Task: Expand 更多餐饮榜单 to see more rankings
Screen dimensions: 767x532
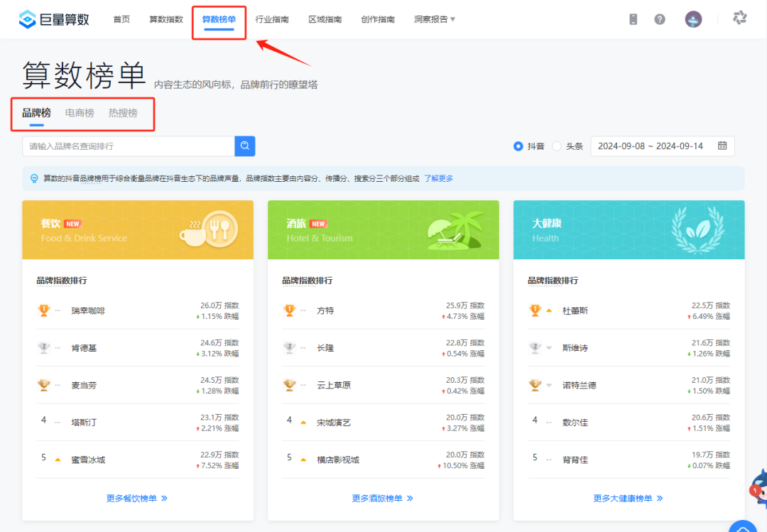Action: pos(138,498)
